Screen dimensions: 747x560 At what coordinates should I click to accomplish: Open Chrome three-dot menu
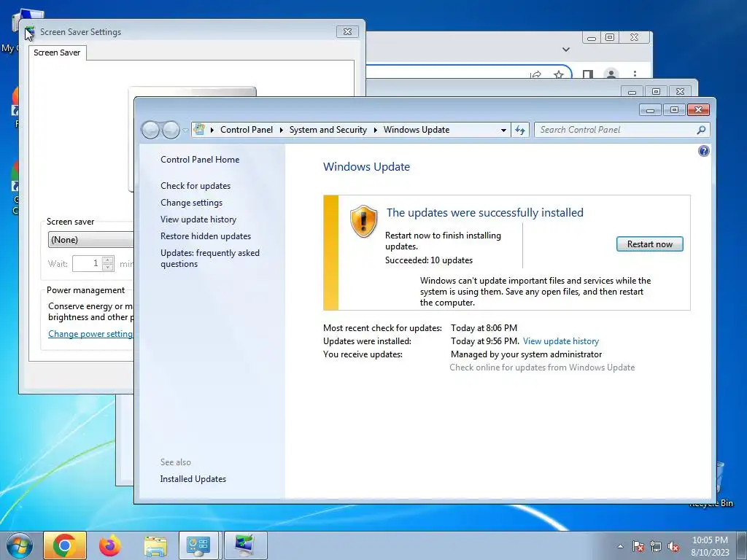click(x=635, y=74)
